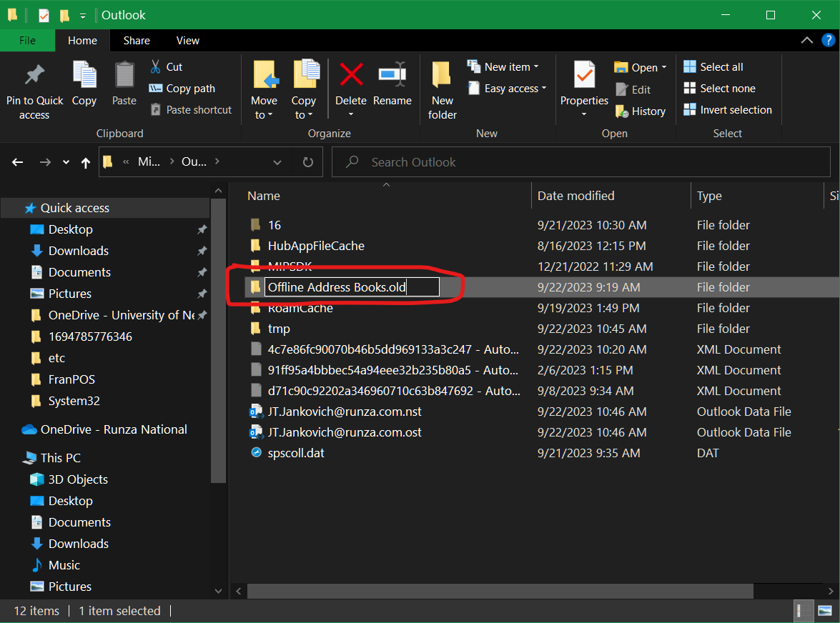Click the Copy icon in Clipboard group
This screenshot has width=840, height=623.
84,75
